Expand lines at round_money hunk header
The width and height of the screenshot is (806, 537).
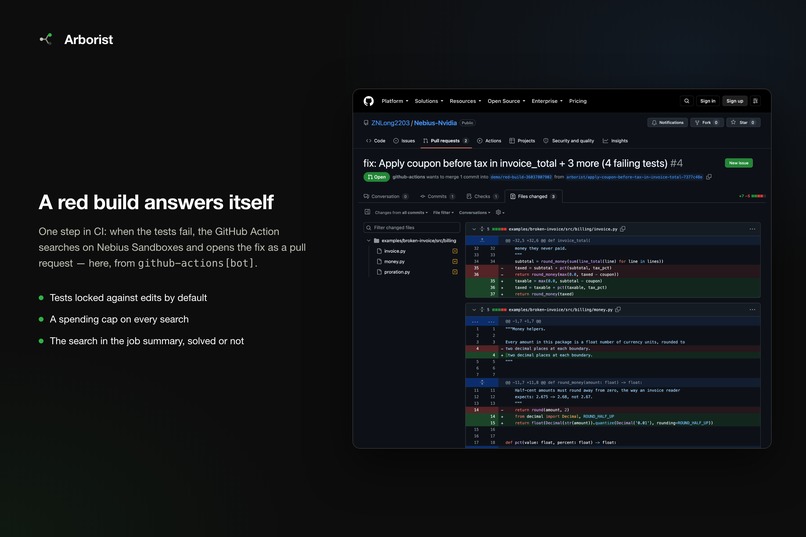(482, 382)
